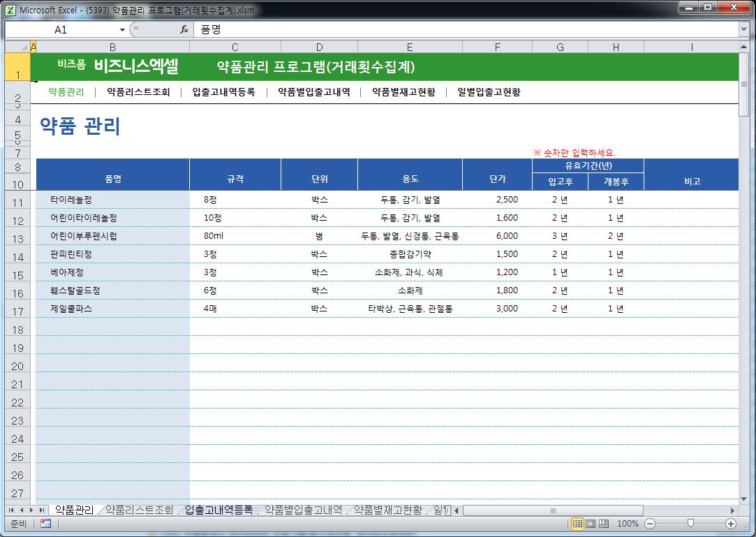Click the zoom in plus button
Viewport: 756px width, 537px height.
[731, 524]
